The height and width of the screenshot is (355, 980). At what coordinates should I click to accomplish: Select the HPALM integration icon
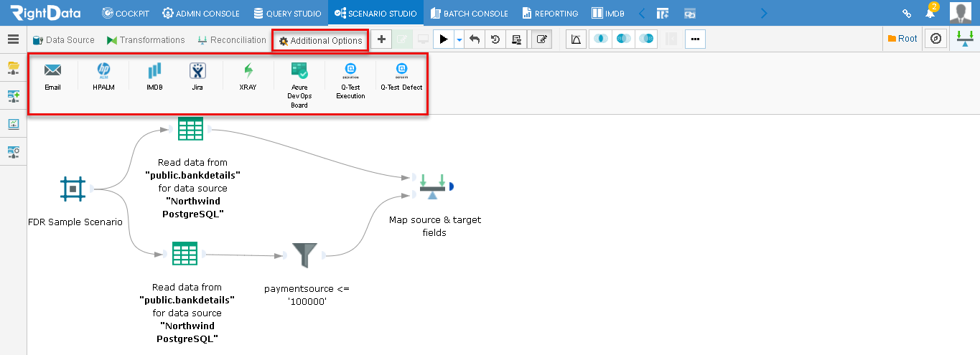(103, 70)
